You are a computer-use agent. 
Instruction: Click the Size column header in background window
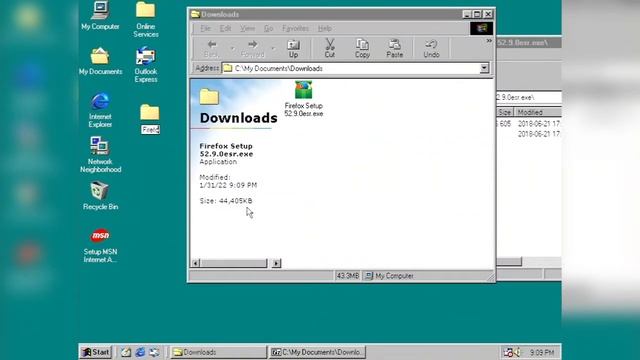pyautogui.click(x=504, y=112)
